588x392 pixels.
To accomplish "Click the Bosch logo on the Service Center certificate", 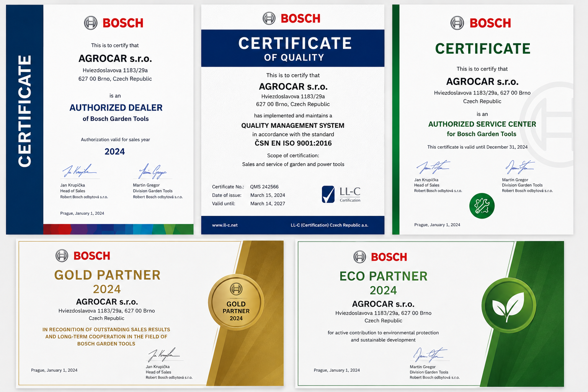I will [481, 23].
